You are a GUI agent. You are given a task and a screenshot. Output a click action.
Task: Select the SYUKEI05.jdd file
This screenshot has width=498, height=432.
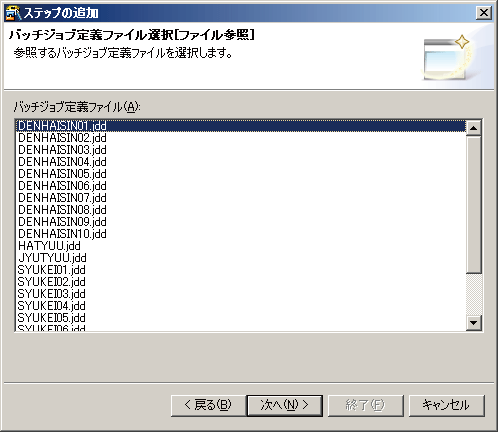click(241, 318)
